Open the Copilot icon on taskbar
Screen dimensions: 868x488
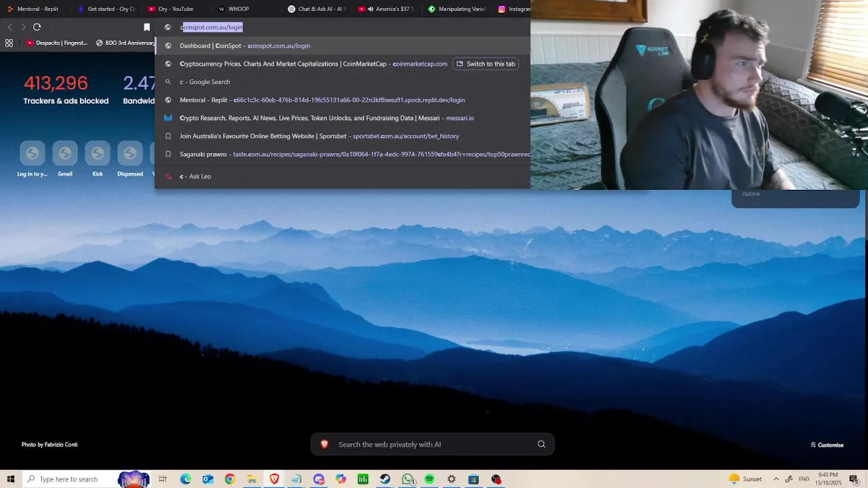pyautogui.click(x=340, y=479)
